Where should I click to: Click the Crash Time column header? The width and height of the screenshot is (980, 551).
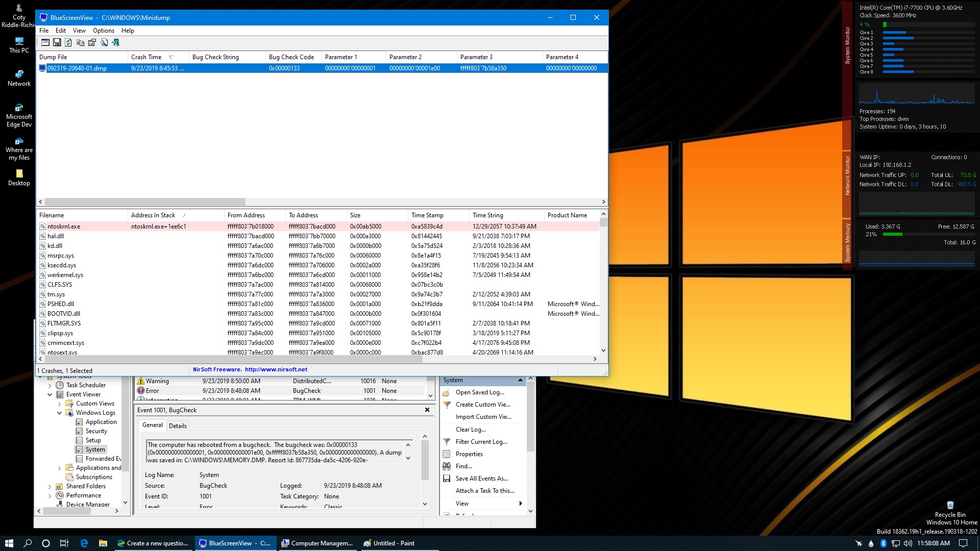pos(146,57)
